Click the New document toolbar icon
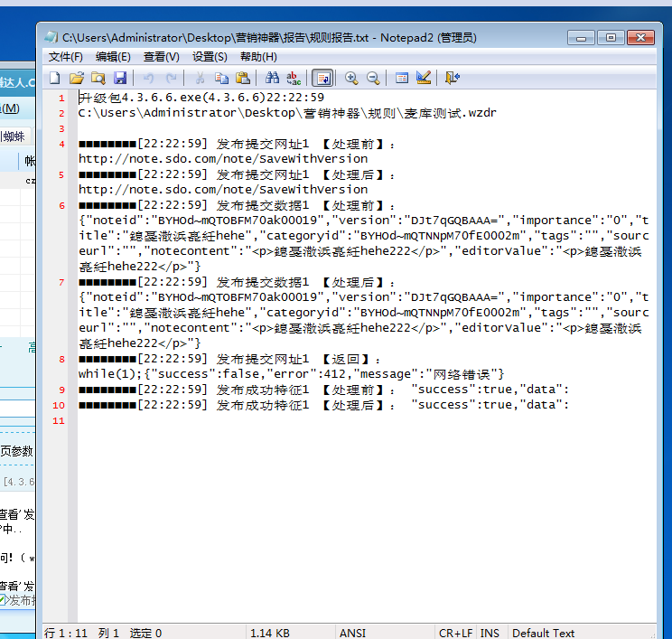 pos(55,78)
